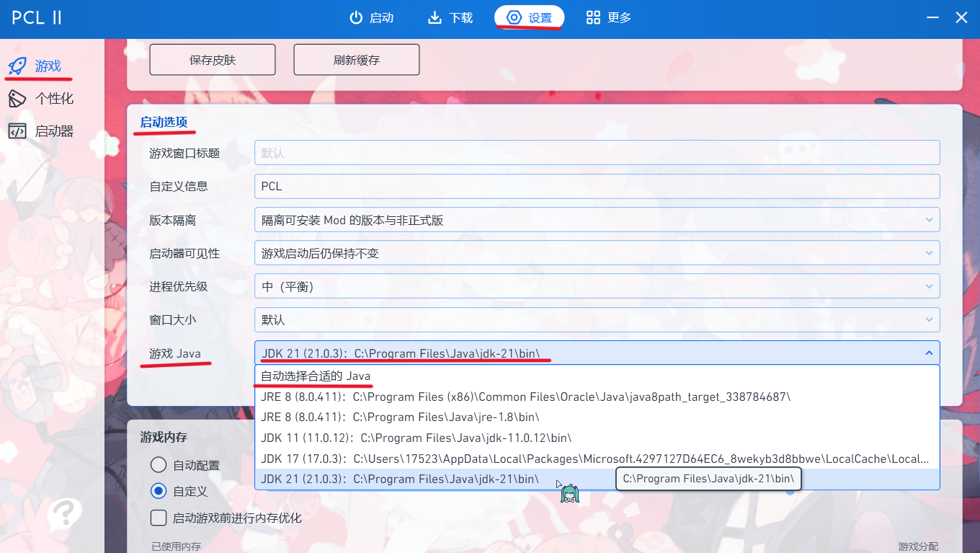Screen dimensions: 980x553
Task: Switch to the 下载 download tab
Action: 450,18
